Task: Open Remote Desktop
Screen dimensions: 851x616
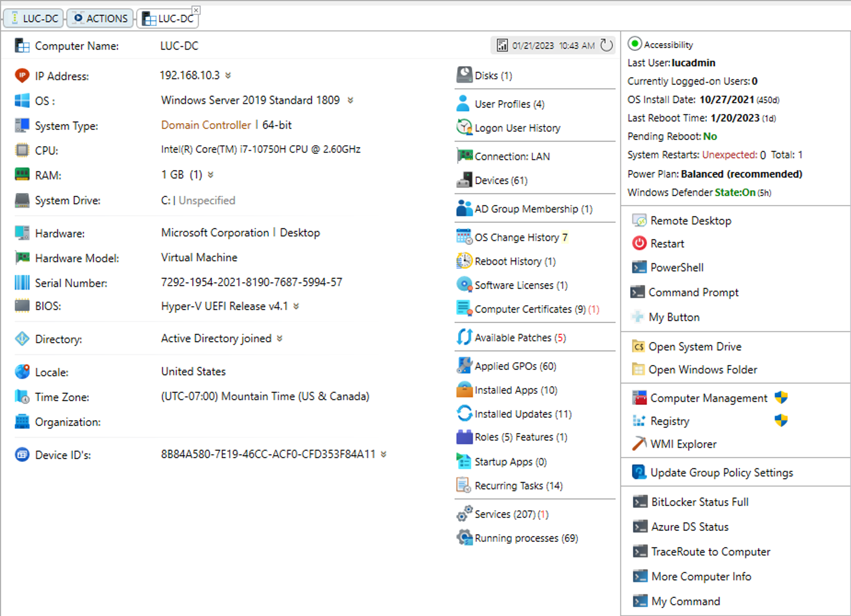Action: (x=682, y=220)
